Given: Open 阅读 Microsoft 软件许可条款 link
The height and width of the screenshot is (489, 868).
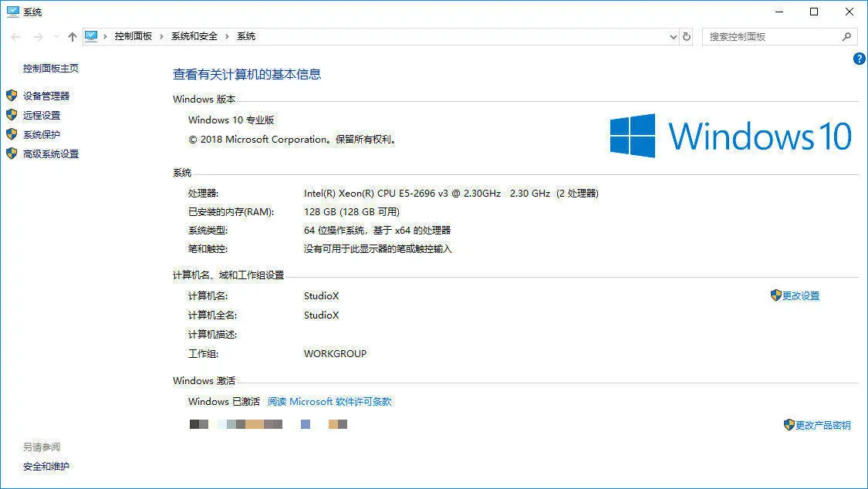Looking at the screenshot, I should tap(330, 402).
